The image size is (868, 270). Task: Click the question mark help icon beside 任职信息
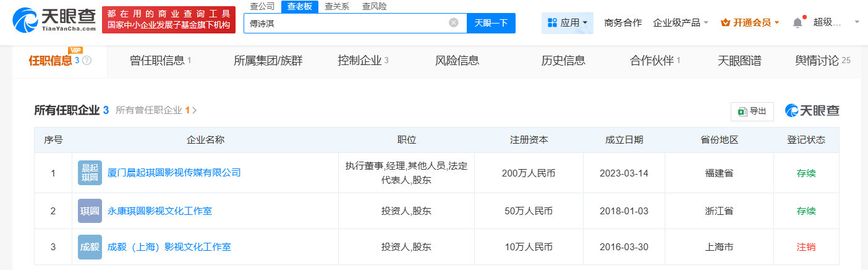click(x=87, y=61)
